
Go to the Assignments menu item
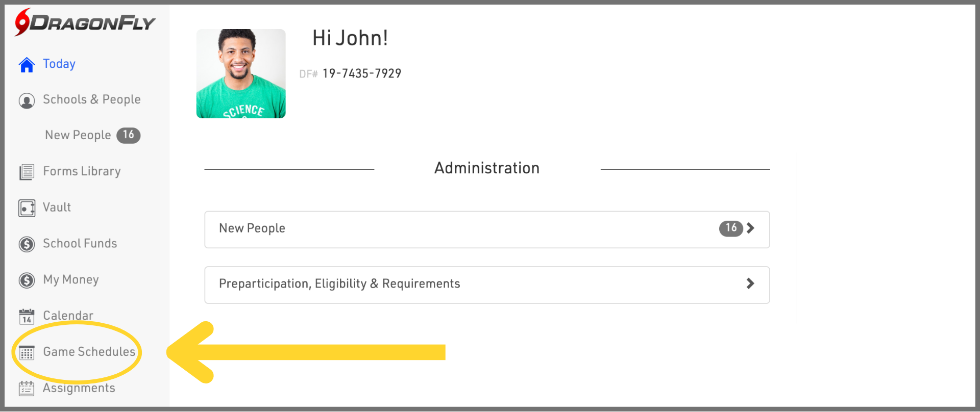tap(79, 388)
